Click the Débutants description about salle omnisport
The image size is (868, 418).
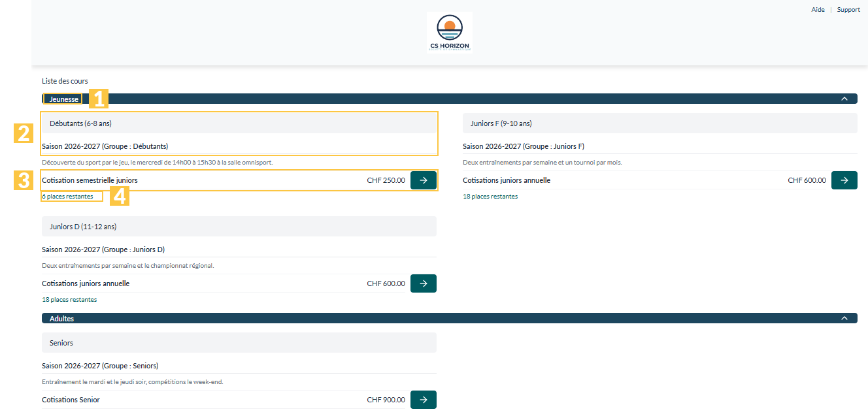[x=158, y=163]
